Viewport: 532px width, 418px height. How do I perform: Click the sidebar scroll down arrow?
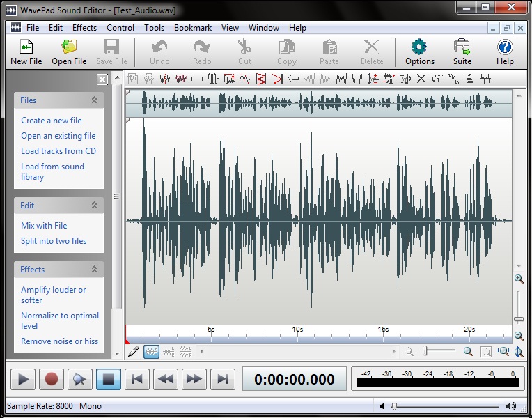coord(117,353)
